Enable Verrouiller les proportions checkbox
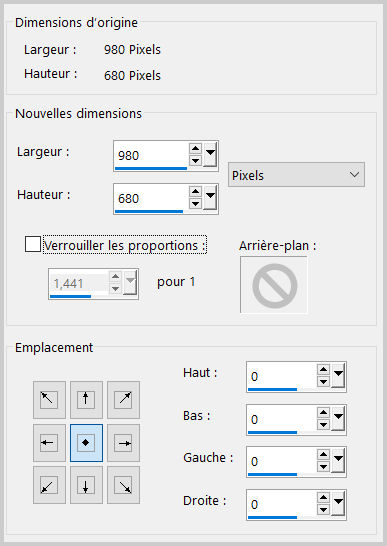 pyautogui.click(x=33, y=244)
